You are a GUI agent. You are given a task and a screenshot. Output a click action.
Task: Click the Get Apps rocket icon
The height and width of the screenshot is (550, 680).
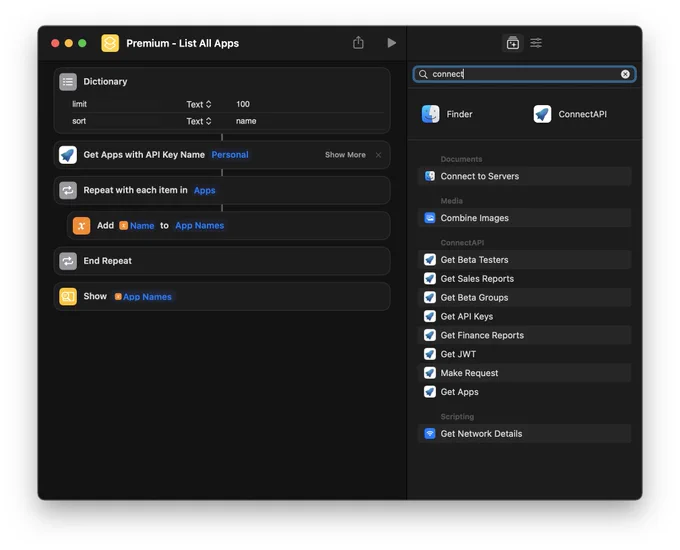pyautogui.click(x=68, y=155)
